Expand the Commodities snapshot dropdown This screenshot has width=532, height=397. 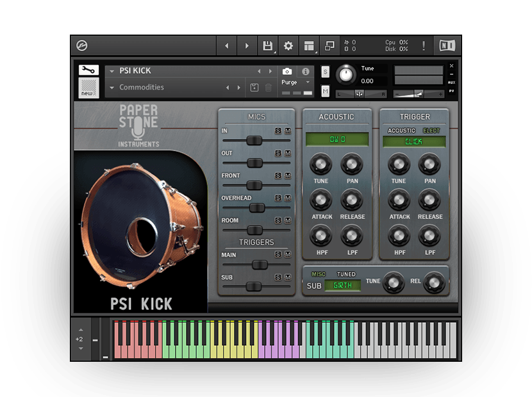112,88
